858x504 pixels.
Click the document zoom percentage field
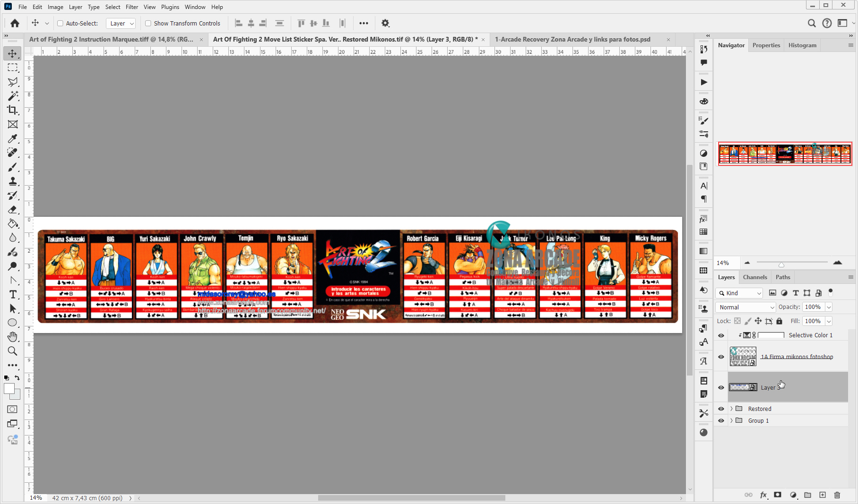[x=36, y=498]
